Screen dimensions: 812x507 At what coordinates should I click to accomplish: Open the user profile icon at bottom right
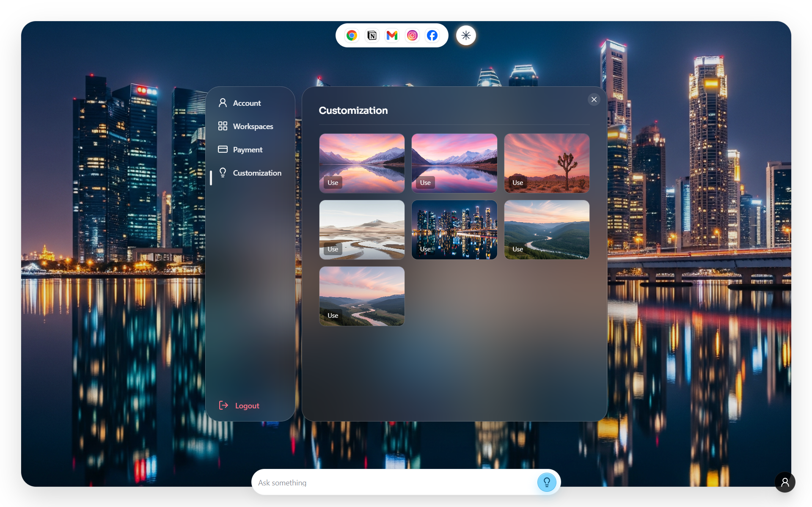[784, 482]
